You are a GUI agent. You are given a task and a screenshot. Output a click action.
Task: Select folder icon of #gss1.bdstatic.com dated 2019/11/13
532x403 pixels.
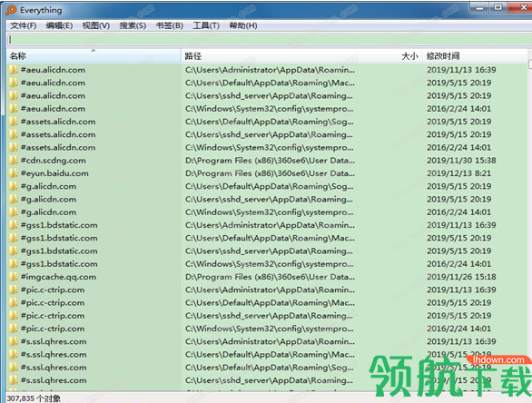[14, 225]
